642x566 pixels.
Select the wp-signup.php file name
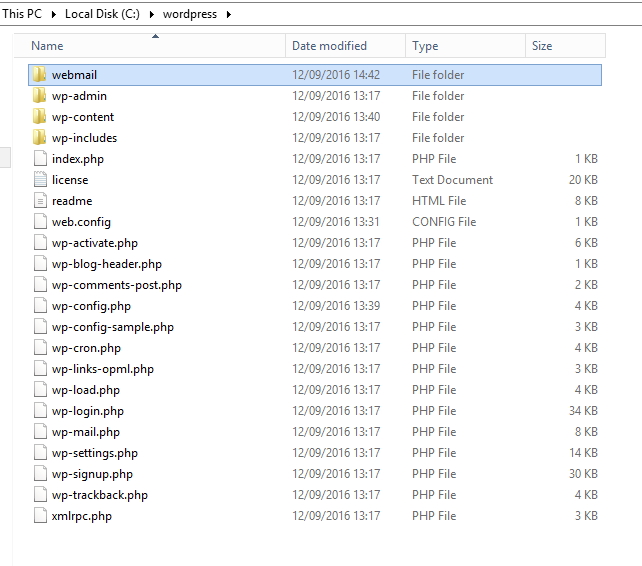click(x=92, y=474)
